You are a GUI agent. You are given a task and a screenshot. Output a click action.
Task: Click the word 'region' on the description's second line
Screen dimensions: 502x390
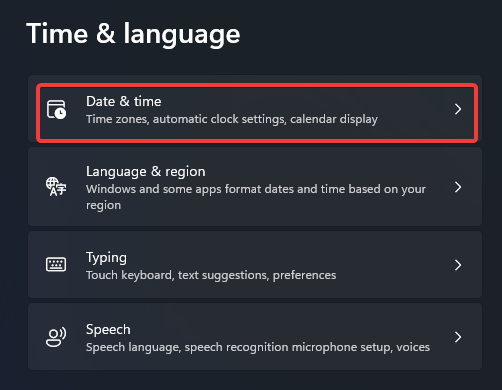103,205
